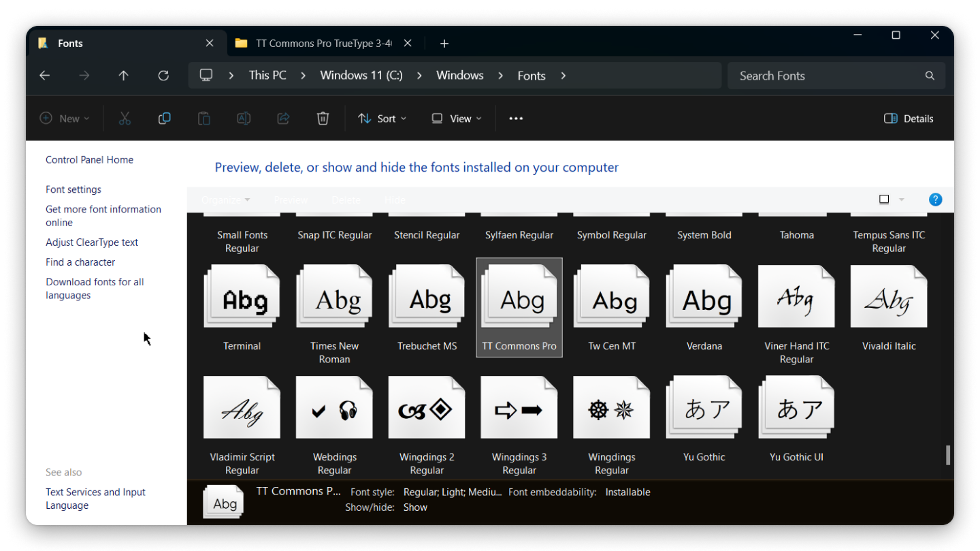This screenshot has height=551, width=980.
Task: Open the View dropdown
Action: pyautogui.click(x=457, y=119)
